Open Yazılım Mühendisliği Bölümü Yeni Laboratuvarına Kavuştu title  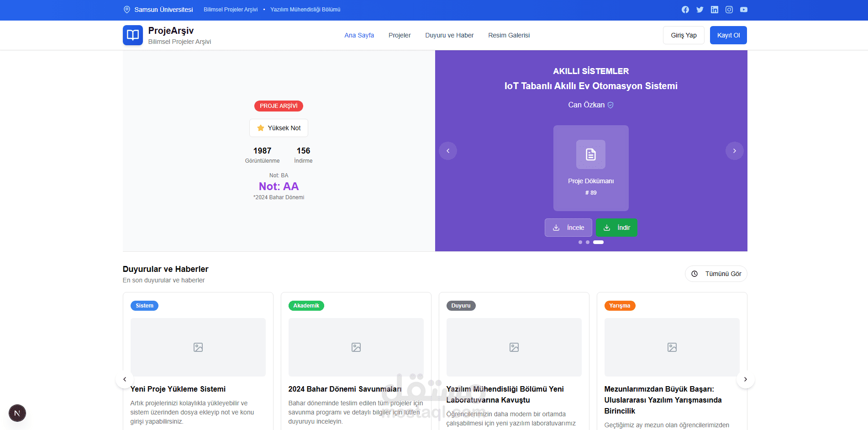click(505, 395)
